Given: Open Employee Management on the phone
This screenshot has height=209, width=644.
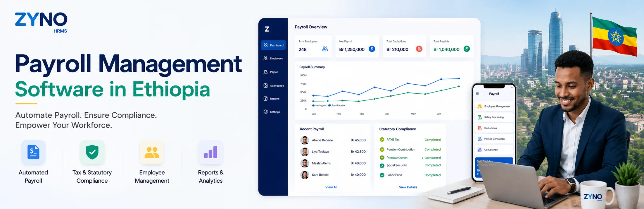Looking at the screenshot, I should click(x=494, y=106).
